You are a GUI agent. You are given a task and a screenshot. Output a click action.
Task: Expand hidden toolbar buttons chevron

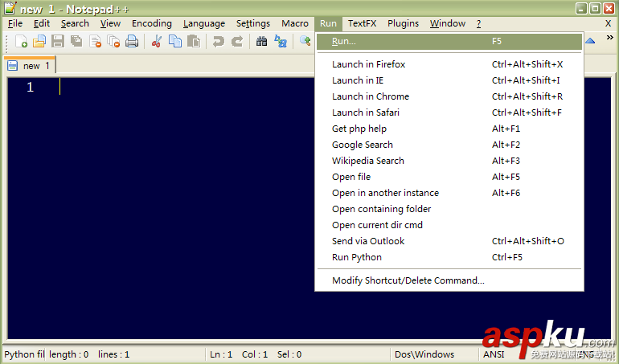pyautogui.click(x=609, y=38)
